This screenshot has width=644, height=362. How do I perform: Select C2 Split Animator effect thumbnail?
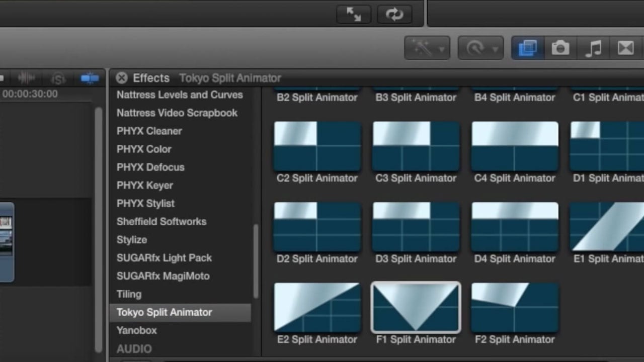(x=317, y=146)
